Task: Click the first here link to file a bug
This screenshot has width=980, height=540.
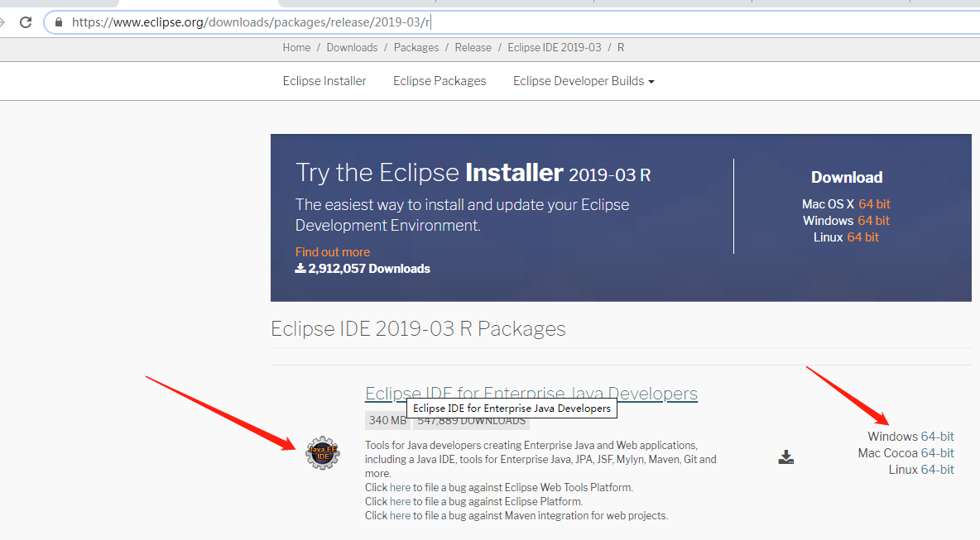Action: [400, 487]
